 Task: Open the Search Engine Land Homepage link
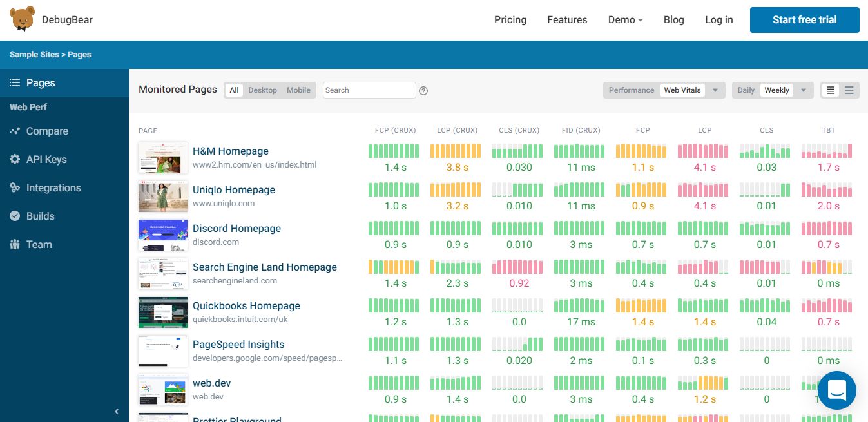[265, 267]
